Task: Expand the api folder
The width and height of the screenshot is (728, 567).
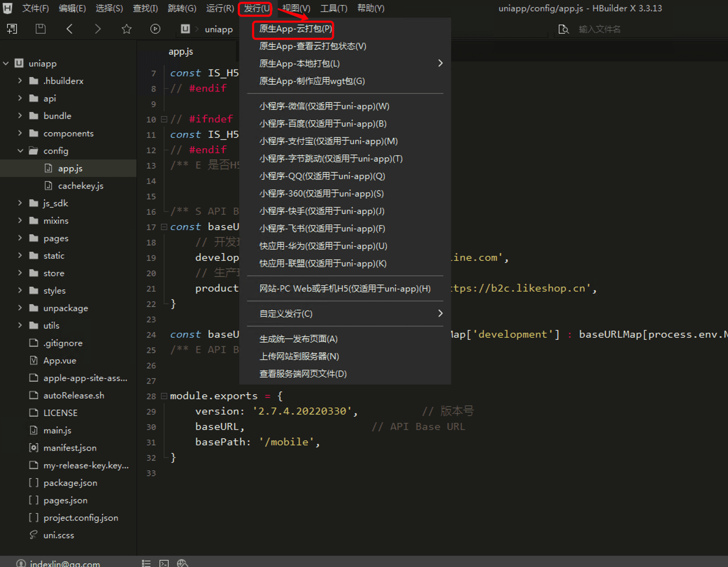Action: click(20, 98)
